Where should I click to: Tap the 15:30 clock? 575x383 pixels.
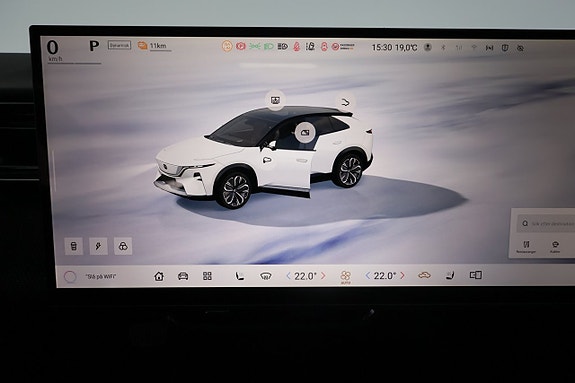382,47
